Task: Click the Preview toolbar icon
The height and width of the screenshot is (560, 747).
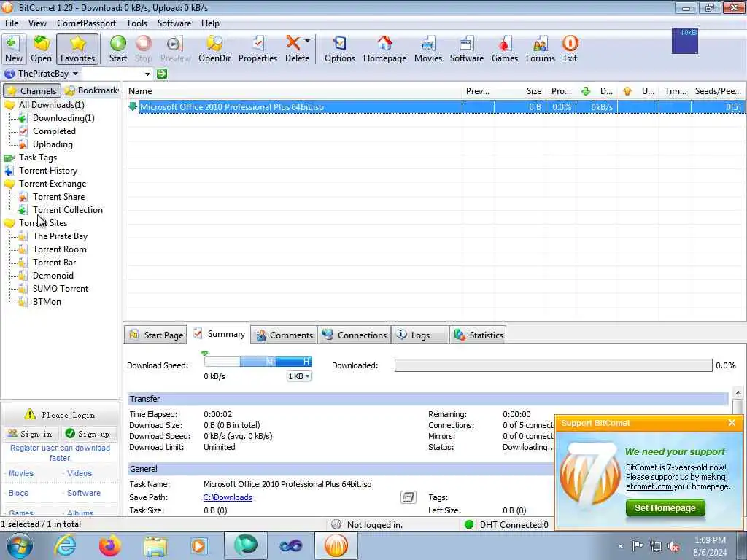Action: (x=175, y=49)
